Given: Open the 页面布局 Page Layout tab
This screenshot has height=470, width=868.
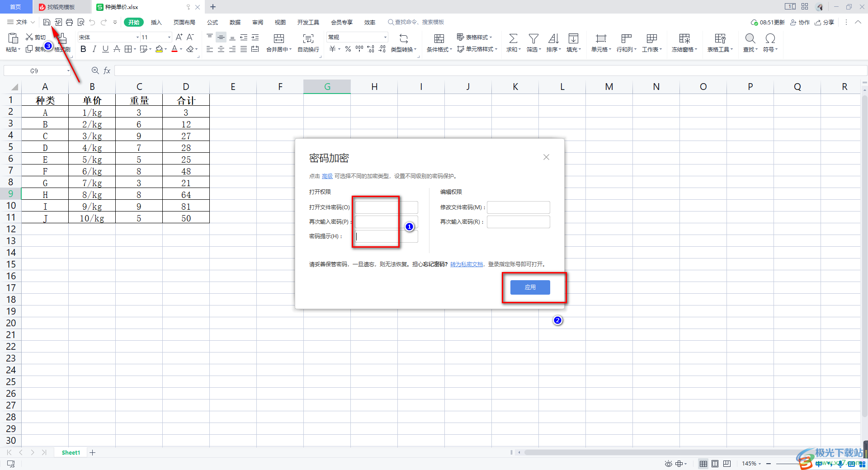Looking at the screenshot, I should coord(184,22).
